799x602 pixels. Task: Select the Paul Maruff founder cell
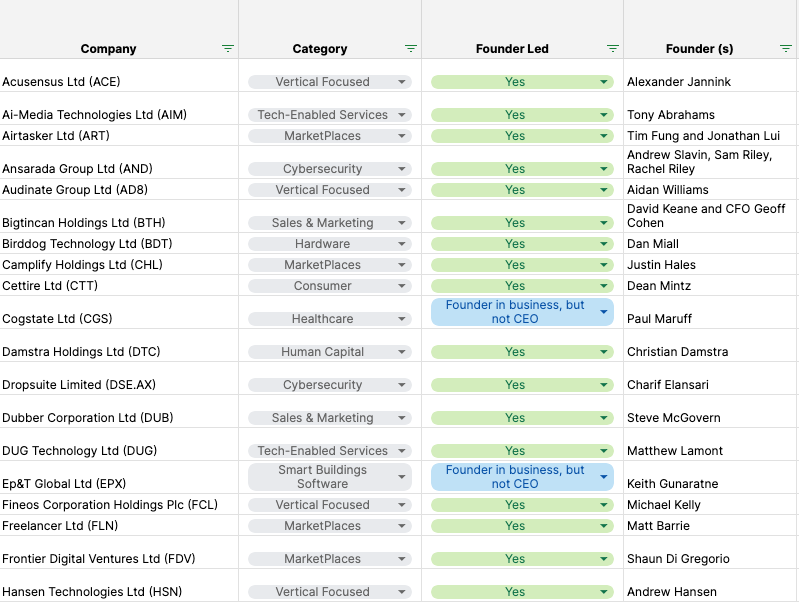711,312
